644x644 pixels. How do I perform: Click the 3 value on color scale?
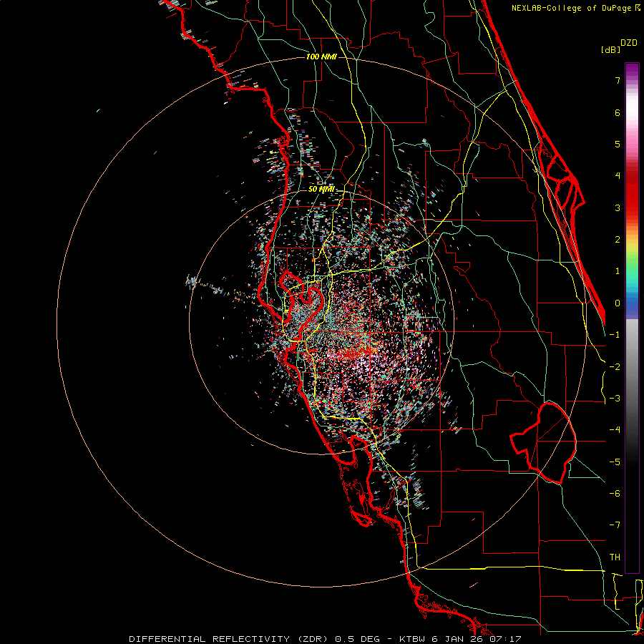coord(618,208)
